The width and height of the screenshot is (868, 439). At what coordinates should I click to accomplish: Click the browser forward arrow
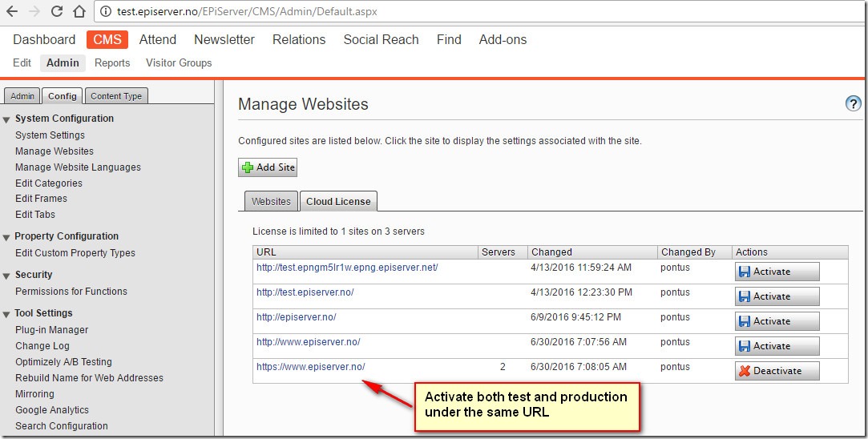click(34, 11)
